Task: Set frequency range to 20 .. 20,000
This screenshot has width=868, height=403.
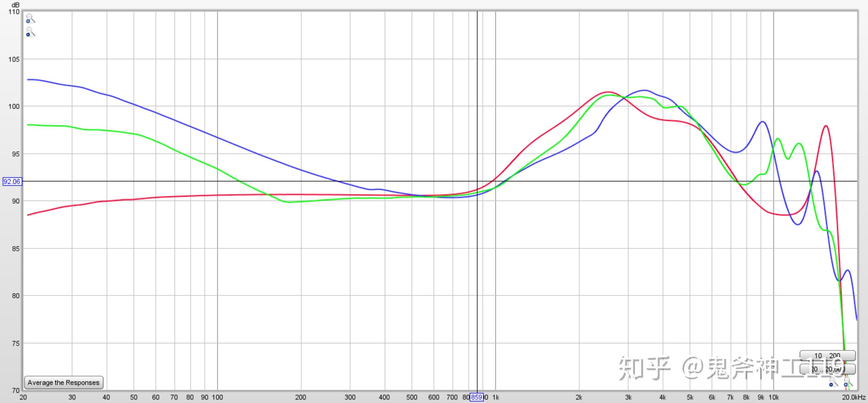Action: click(x=828, y=369)
